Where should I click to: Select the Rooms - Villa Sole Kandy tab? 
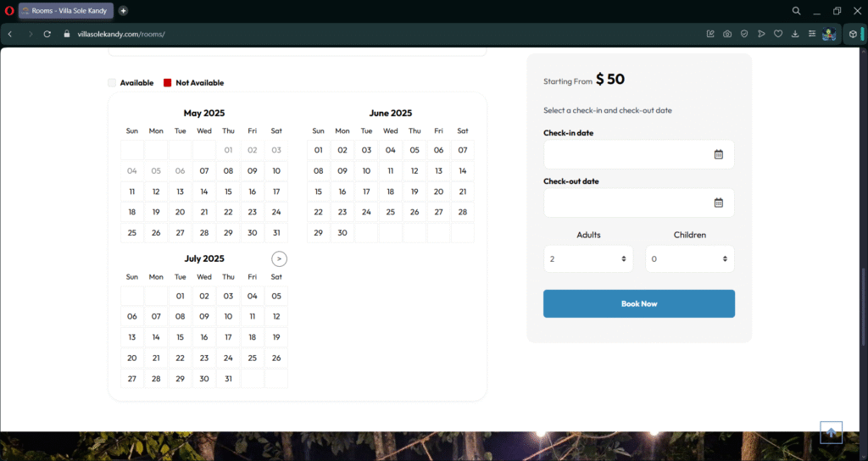[66, 10]
